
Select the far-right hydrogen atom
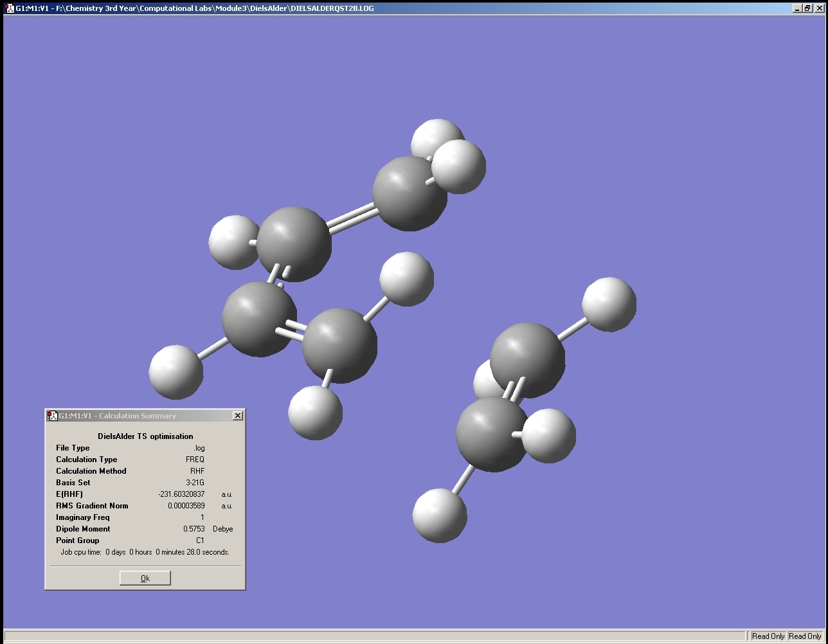(609, 304)
